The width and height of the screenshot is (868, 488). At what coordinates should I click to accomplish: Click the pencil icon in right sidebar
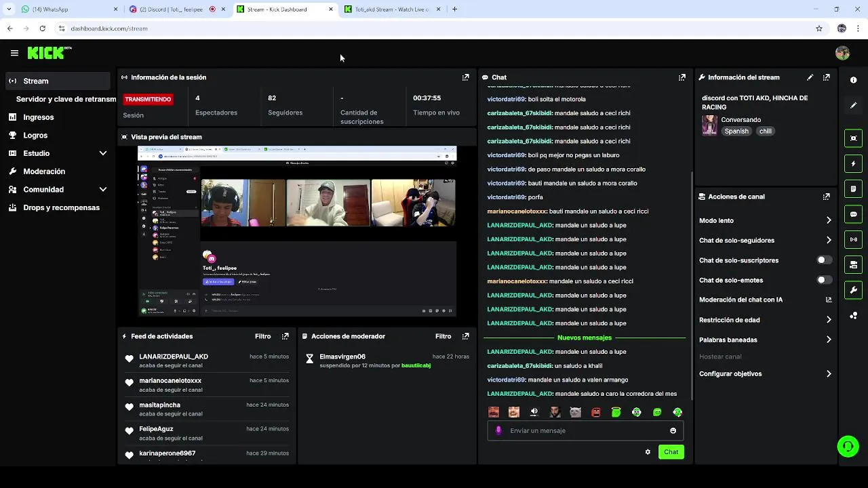(x=853, y=106)
